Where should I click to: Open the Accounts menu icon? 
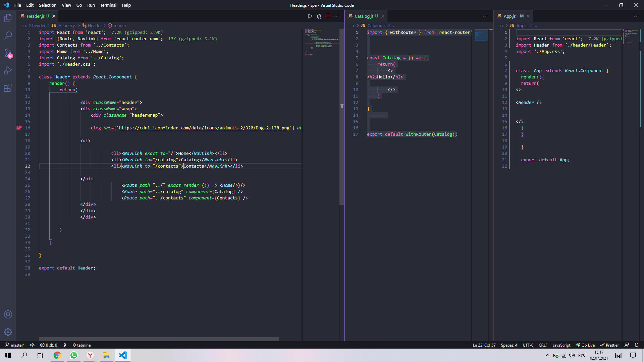point(8,314)
